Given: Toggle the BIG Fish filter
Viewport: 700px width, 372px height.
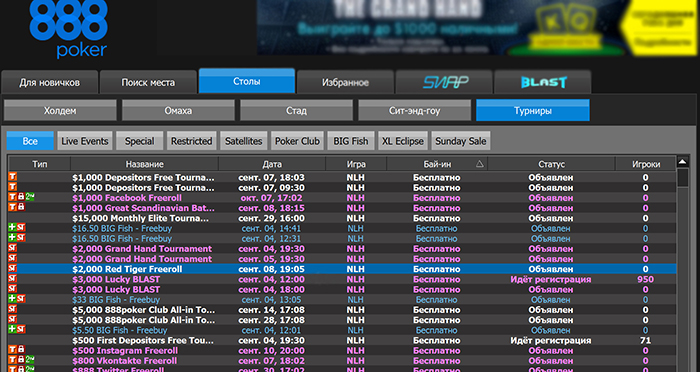Looking at the screenshot, I should [x=350, y=141].
